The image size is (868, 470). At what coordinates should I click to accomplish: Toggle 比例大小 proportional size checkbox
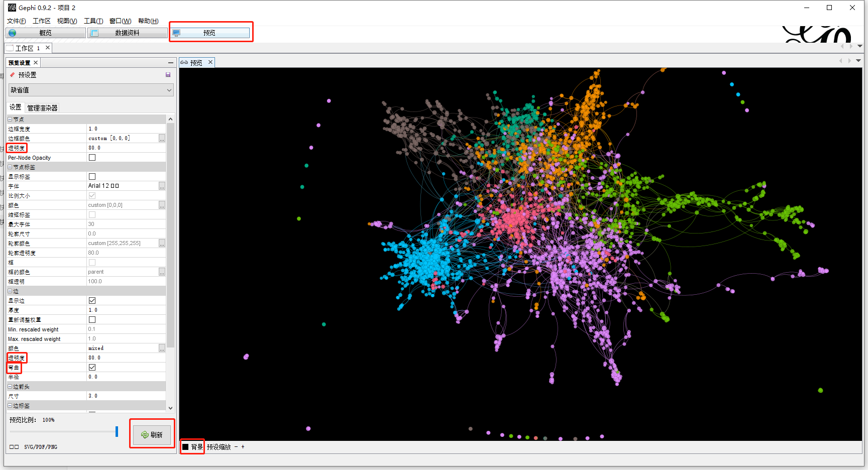click(92, 195)
